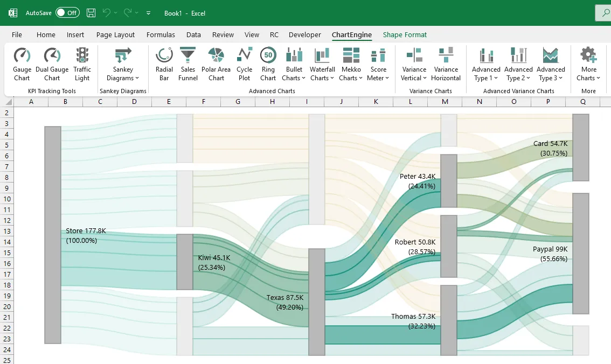Switch to the Shape Format tab
This screenshot has height=364, width=611.
pyautogui.click(x=405, y=34)
